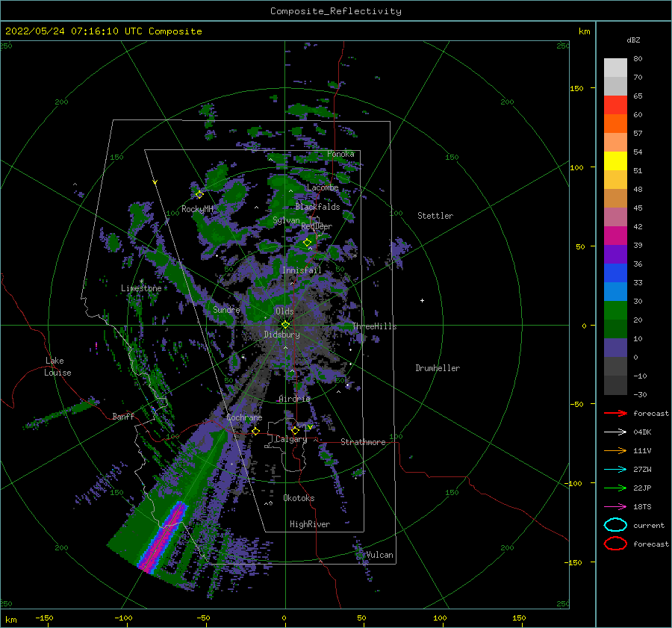Click the cyan 27ZW arrow in legend
Image resolution: width=672 pixels, height=628 pixels.
click(x=615, y=470)
